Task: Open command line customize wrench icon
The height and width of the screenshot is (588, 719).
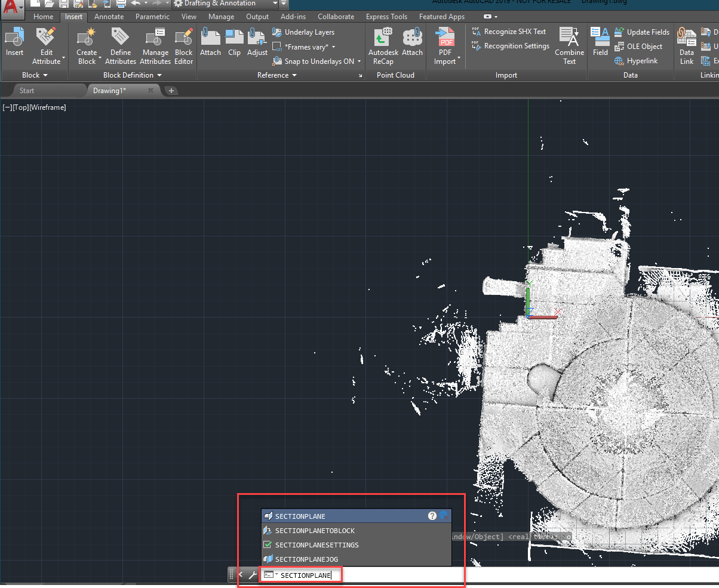Action: tap(252, 575)
